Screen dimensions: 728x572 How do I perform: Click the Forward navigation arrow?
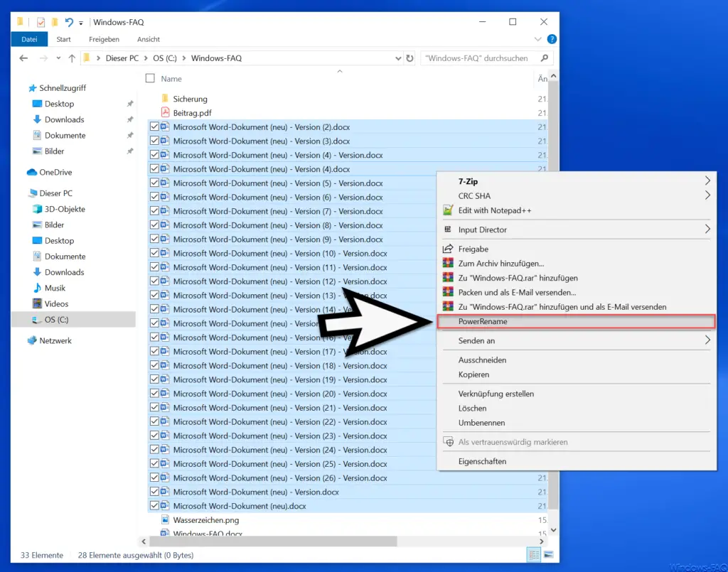click(43, 58)
